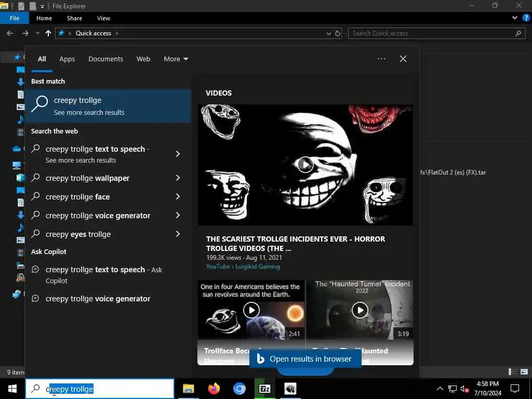The image size is (532, 399).
Task: Open 7-Zip from the taskbar
Action: click(x=264, y=389)
